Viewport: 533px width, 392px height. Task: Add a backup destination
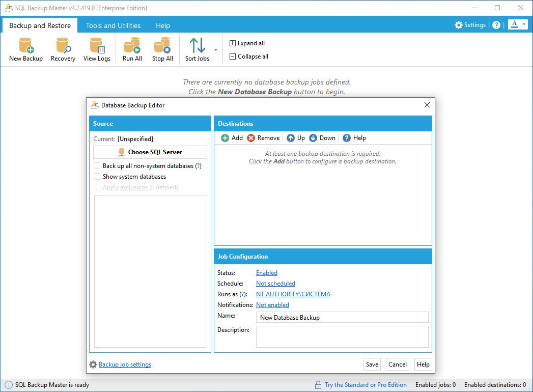(x=232, y=137)
